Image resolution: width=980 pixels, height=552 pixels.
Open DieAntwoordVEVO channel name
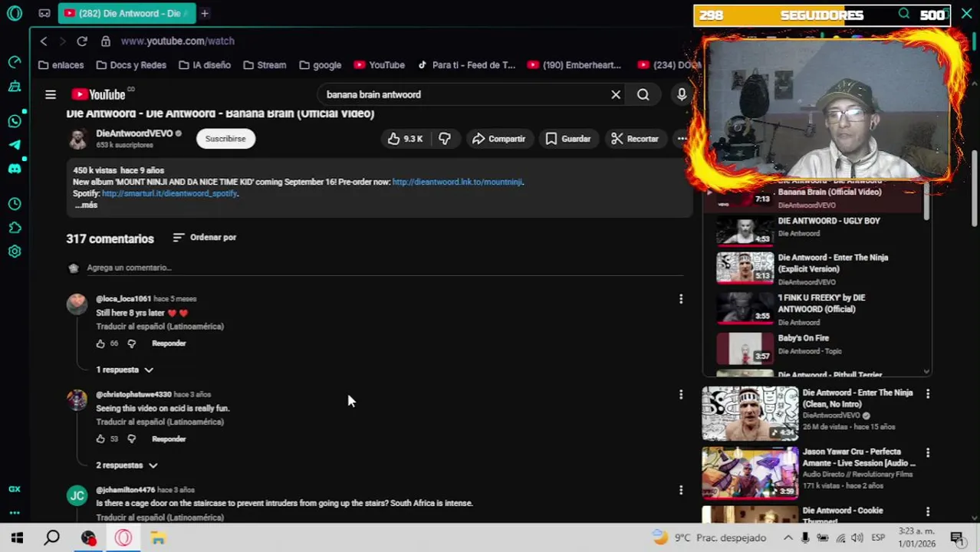tap(134, 133)
